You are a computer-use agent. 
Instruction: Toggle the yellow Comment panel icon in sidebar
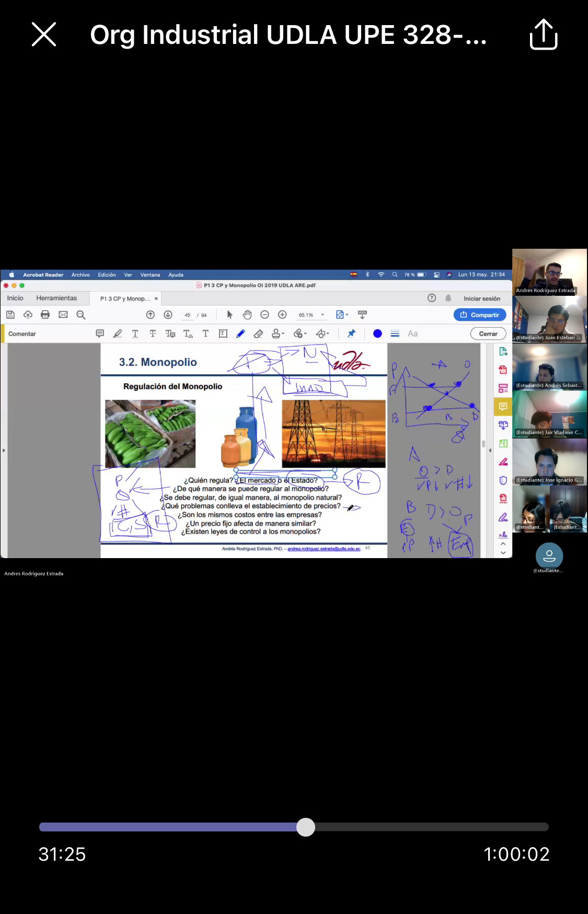(503, 407)
